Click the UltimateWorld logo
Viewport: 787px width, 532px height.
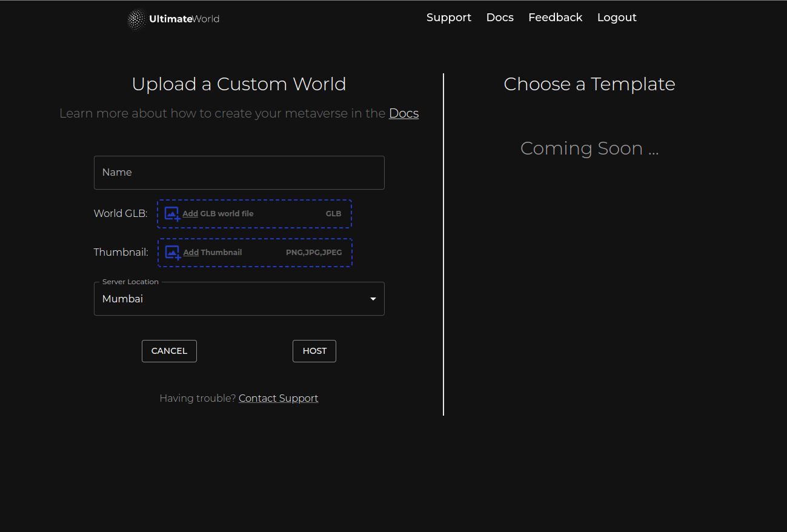click(174, 19)
